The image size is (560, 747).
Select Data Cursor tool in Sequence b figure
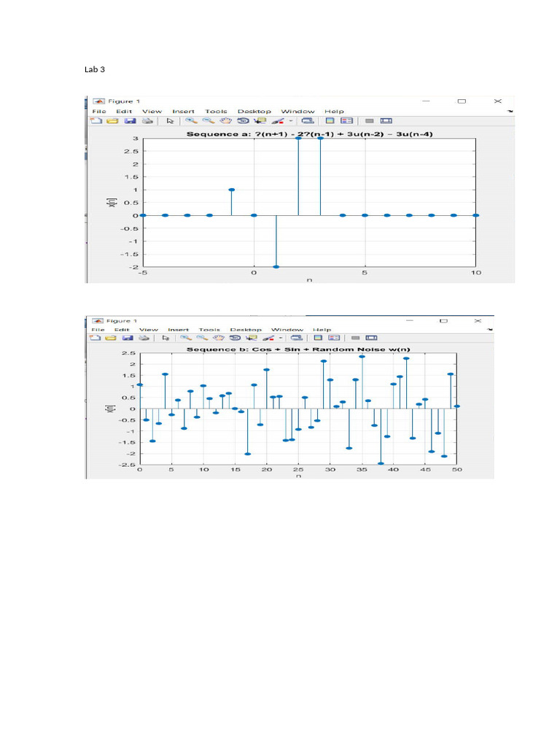pos(251,338)
